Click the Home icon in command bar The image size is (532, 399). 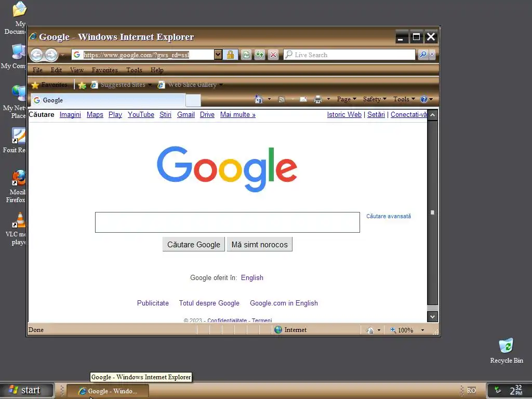click(x=259, y=99)
